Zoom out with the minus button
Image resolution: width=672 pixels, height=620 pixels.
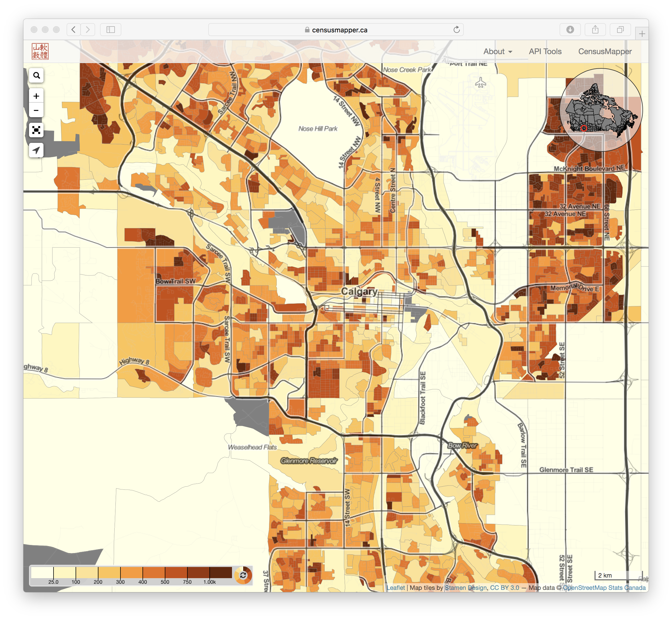(x=36, y=110)
